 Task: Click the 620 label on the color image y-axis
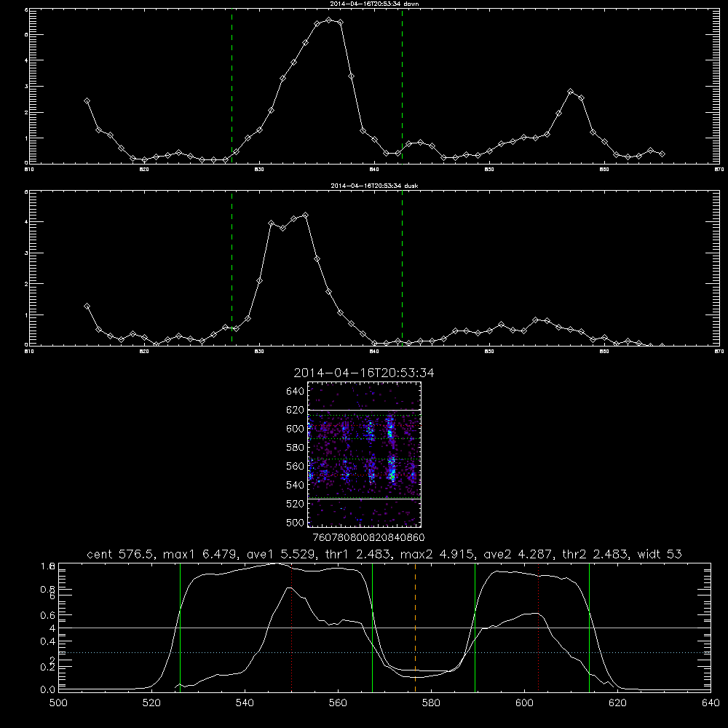coord(295,410)
